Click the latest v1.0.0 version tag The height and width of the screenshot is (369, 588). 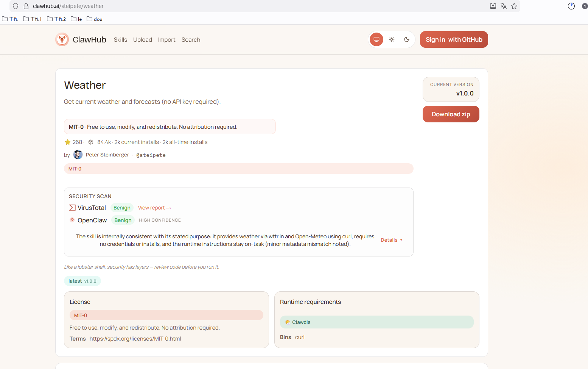[x=82, y=281]
